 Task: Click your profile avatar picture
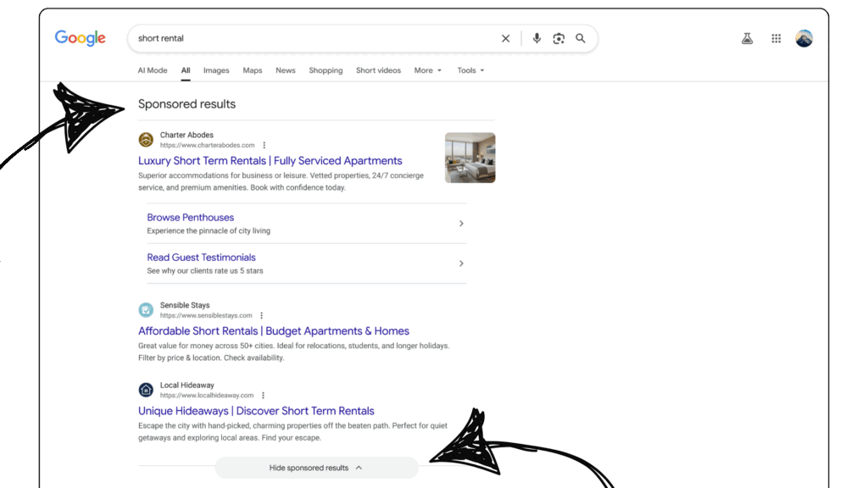pos(804,38)
